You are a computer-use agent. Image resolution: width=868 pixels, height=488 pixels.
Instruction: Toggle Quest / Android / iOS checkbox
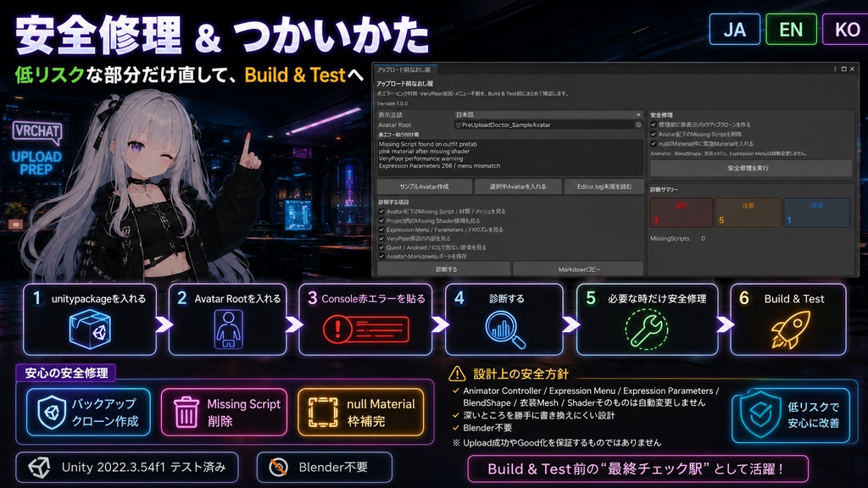[381, 247]
